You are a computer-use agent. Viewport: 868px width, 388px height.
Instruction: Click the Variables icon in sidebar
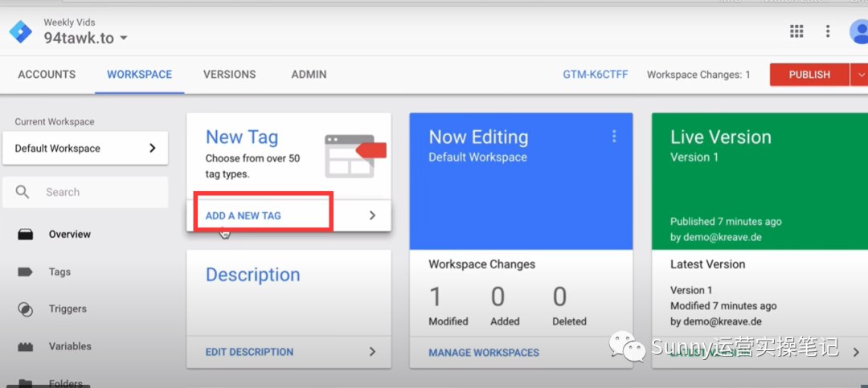click(x=26, y=347)
